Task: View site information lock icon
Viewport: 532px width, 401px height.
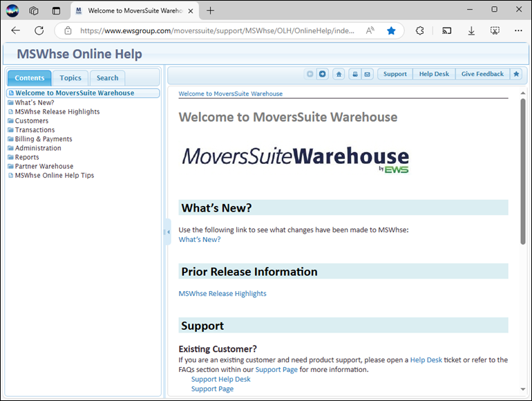Action: [68, 30]
